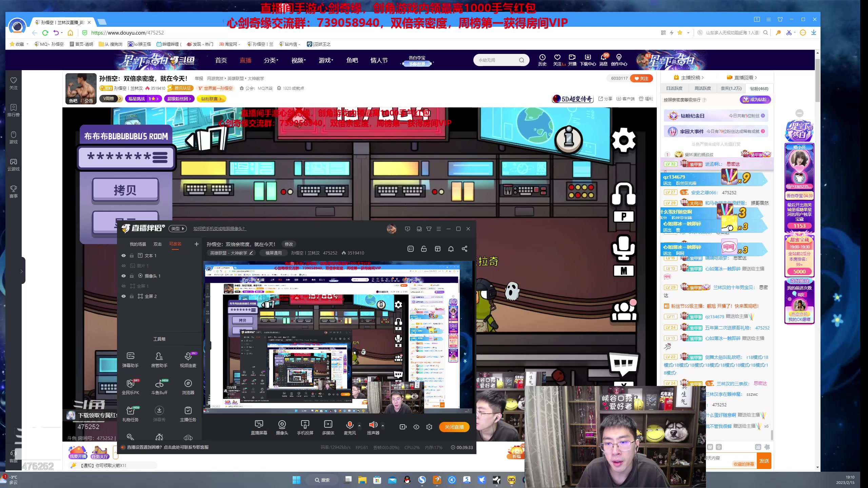Add a new scene with plus icon
Image resolution: width=868 pixels, height=488 pixels.
tap(196, 244)
